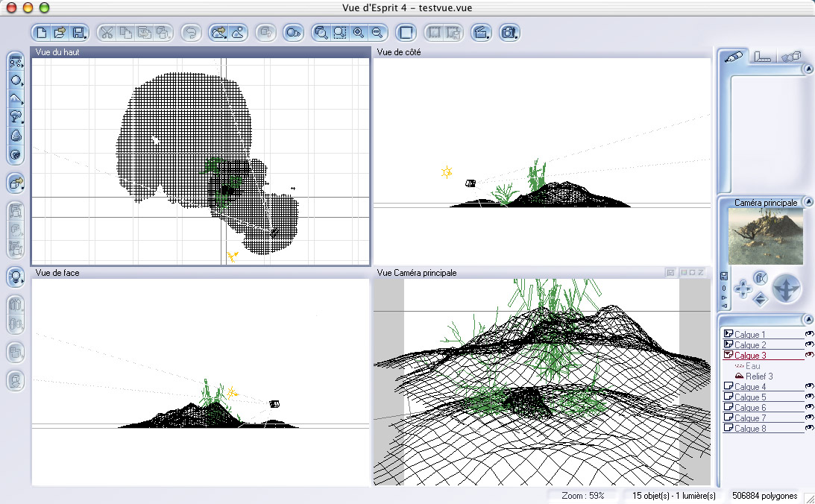Toggle visibility eye of Calque 7

pos(809,418)
